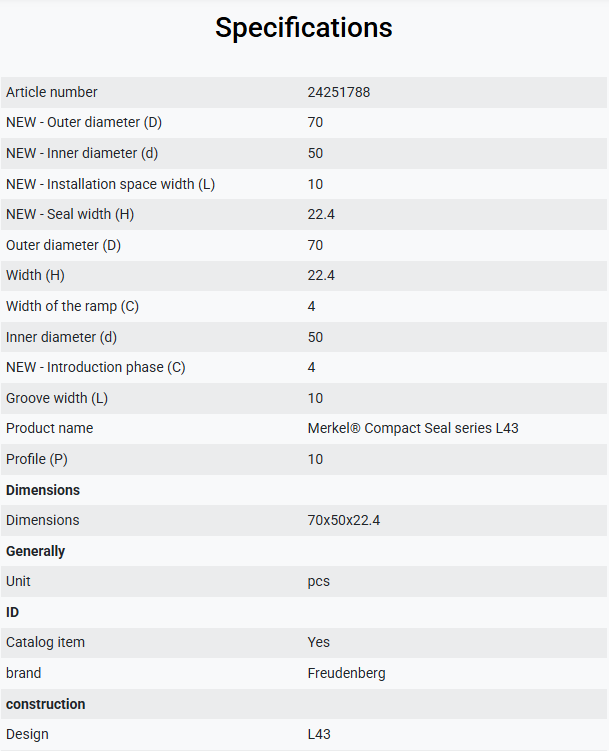The height and width of the screenshot is (751, 609).
Task: Click the NEW - Outer diameter (D) label
Action: pos(84,123)
